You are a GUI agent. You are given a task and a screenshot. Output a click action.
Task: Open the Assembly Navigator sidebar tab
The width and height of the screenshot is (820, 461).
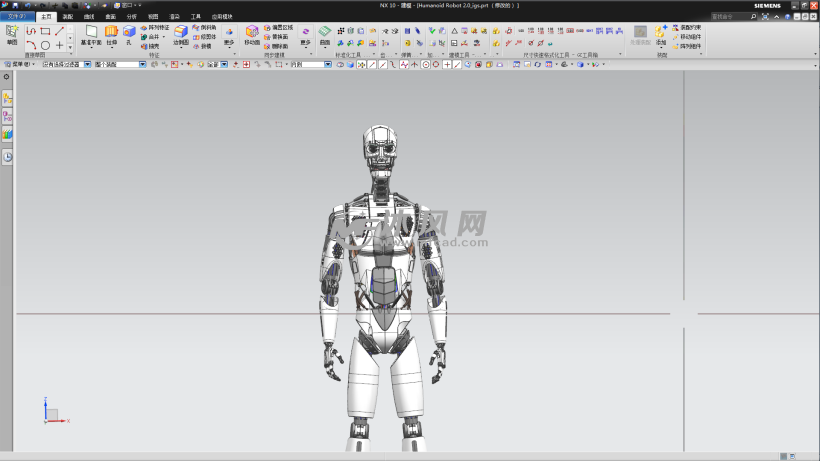click(x=7, y=98)
